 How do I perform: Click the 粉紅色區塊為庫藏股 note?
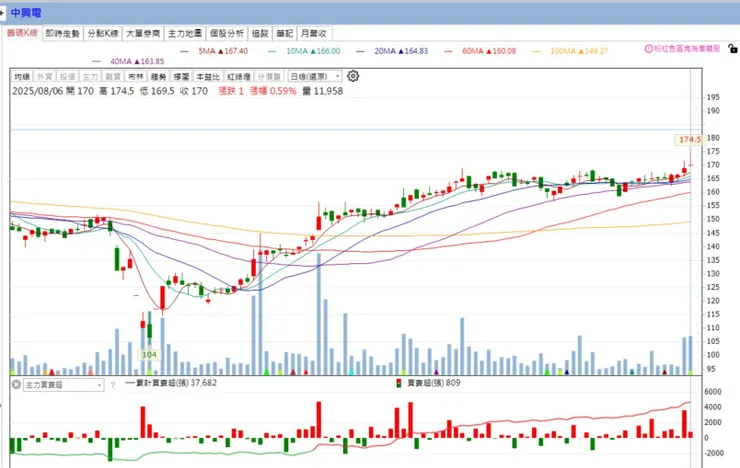click(687, 49)
